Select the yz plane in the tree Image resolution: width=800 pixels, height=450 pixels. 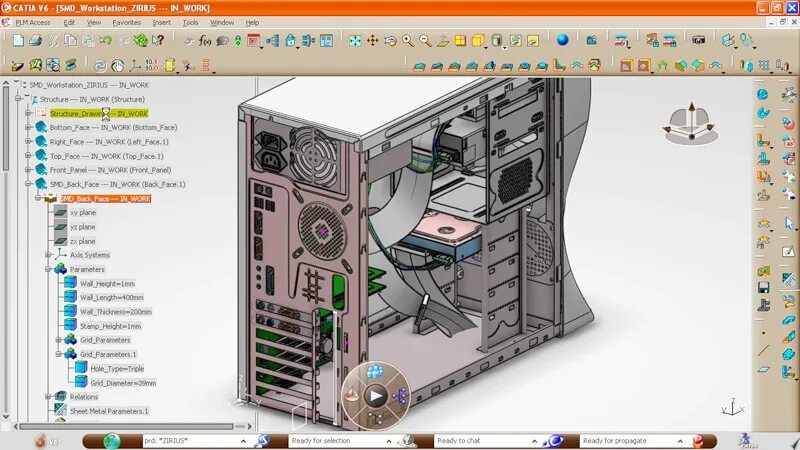(x=83, y=227)
